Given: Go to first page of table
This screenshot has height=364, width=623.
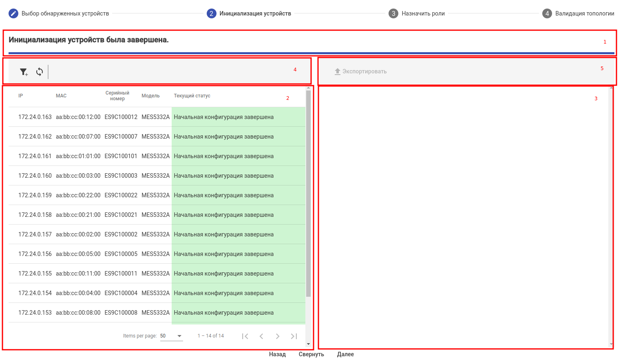Looking at the screenshot, I should click(245, 336).
